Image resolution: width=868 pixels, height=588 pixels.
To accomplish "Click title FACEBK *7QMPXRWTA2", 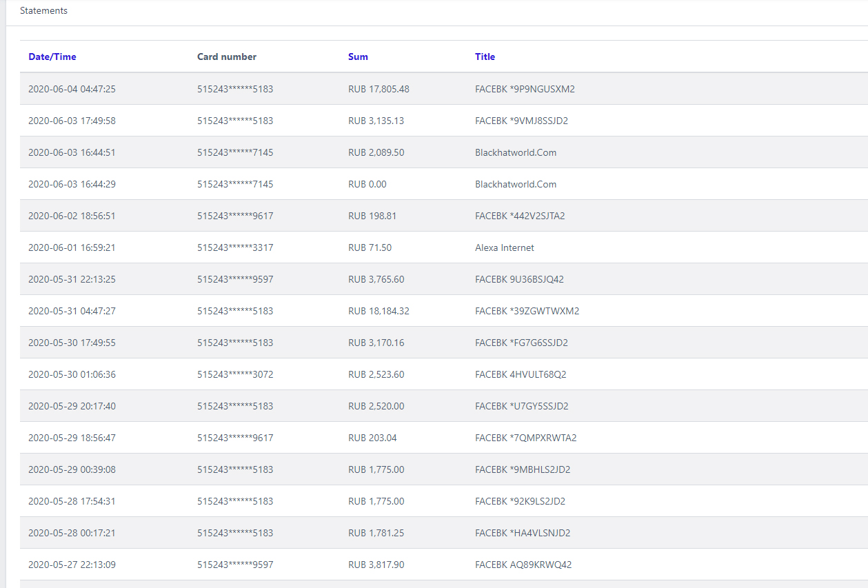I will [x=525, y=438].
